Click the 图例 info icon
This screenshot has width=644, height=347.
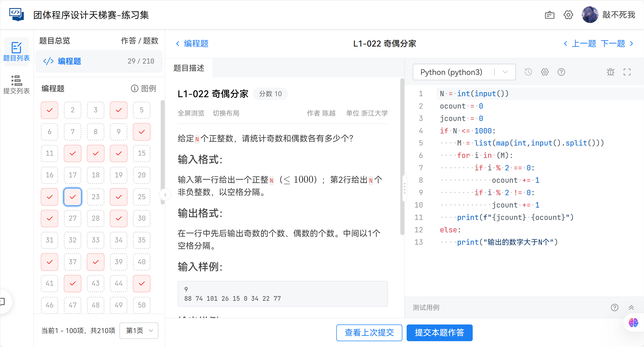[135, 88]
